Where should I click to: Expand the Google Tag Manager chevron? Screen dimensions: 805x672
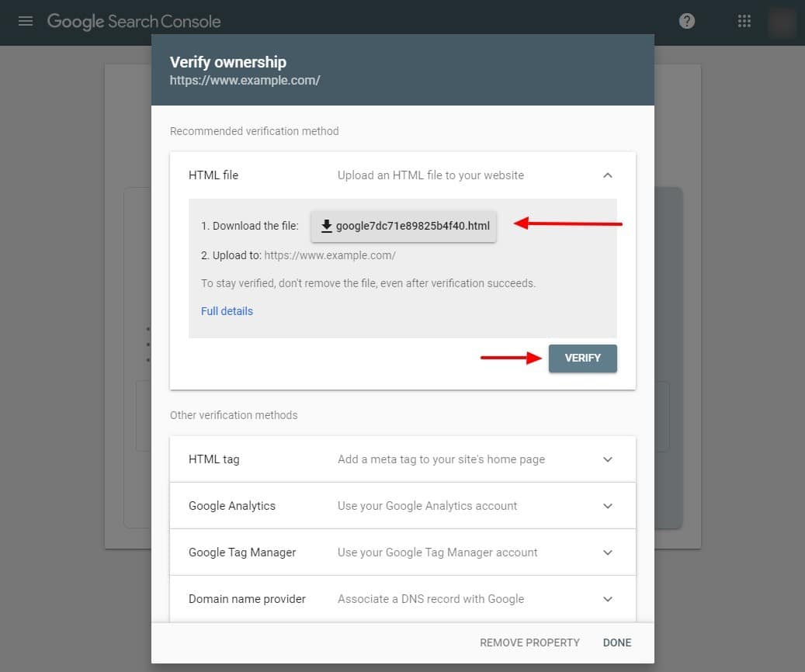point(608,552)
